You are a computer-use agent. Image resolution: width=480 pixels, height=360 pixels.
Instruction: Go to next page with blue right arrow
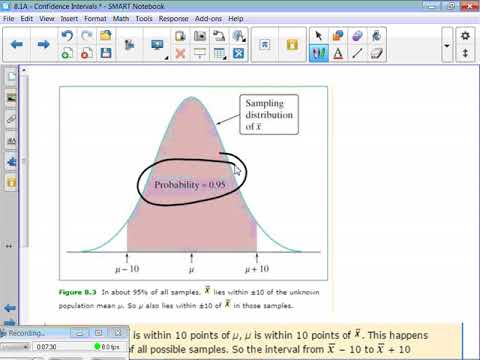coord(43,44)
